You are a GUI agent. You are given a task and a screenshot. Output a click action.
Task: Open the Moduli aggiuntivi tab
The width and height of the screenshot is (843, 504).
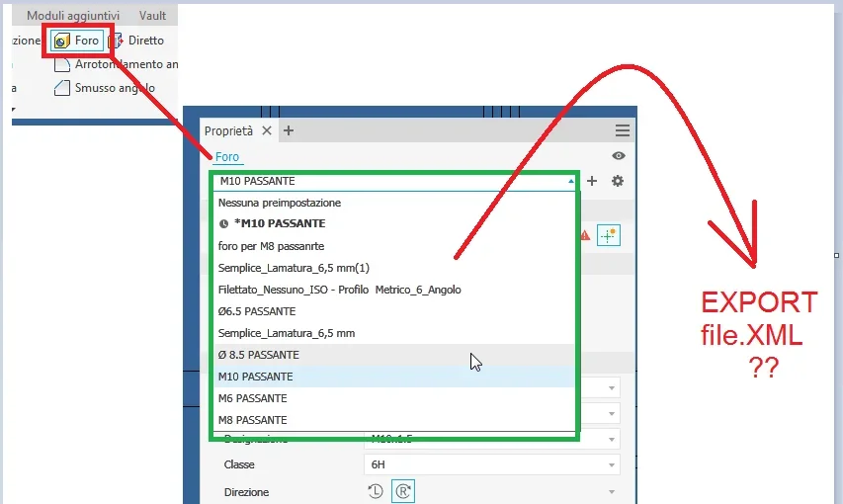73,16
